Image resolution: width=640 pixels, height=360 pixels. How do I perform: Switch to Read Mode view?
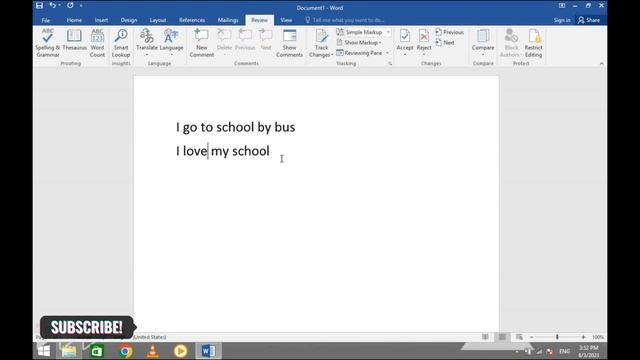tap(485, 337)
